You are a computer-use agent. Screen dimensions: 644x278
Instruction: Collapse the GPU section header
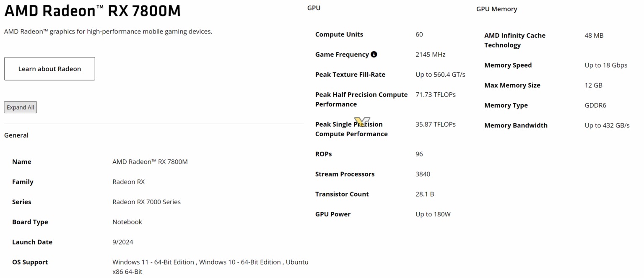coord(314,8)
